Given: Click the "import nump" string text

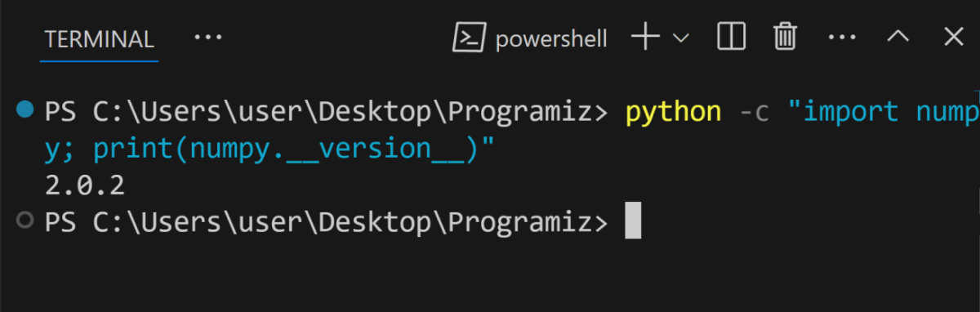Looking at the screenshot, I should (x=881, y=112).
